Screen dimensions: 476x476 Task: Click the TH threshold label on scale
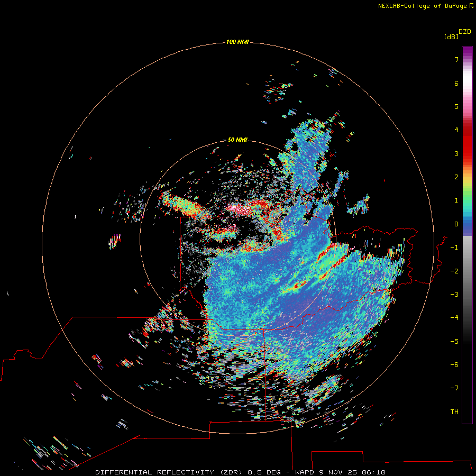point(454,412)
